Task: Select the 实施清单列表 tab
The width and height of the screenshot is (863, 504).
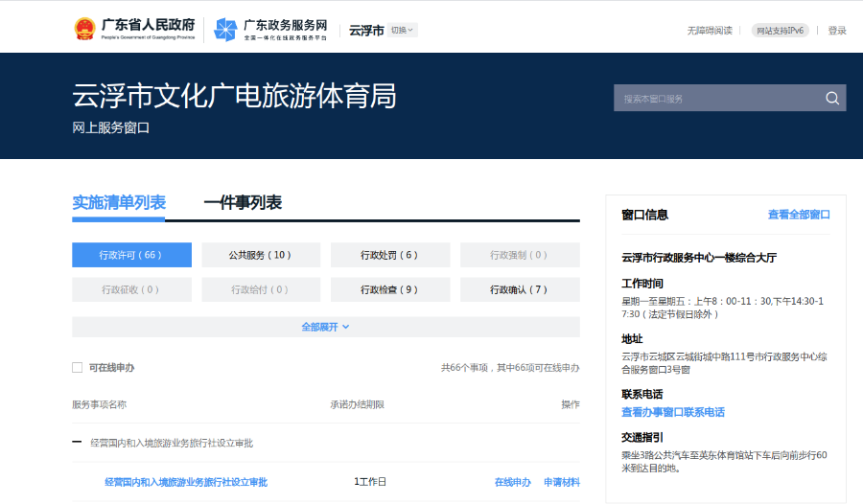Action: [119, 202]
